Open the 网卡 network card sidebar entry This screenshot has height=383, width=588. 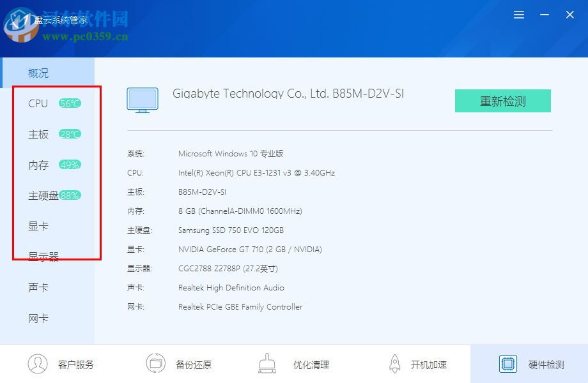tap(38, 318)
